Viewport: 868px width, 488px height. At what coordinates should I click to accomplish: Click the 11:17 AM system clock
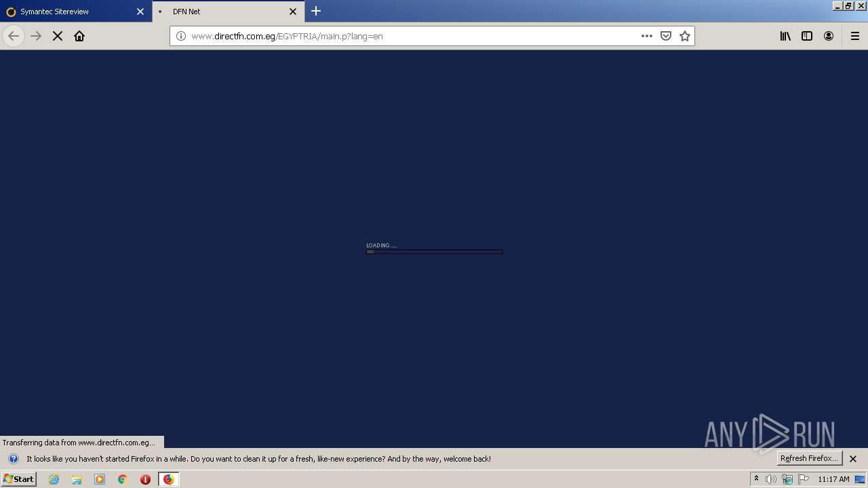point(833,479)
